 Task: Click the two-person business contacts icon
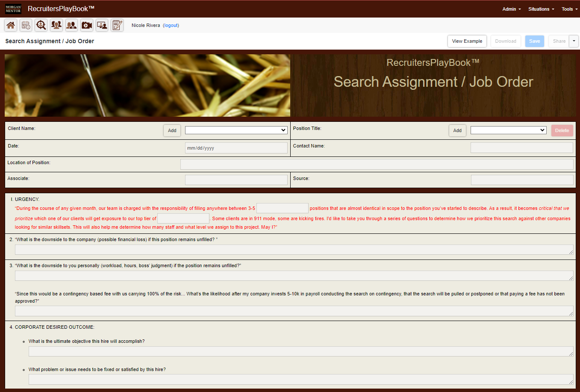click(71, 25)
